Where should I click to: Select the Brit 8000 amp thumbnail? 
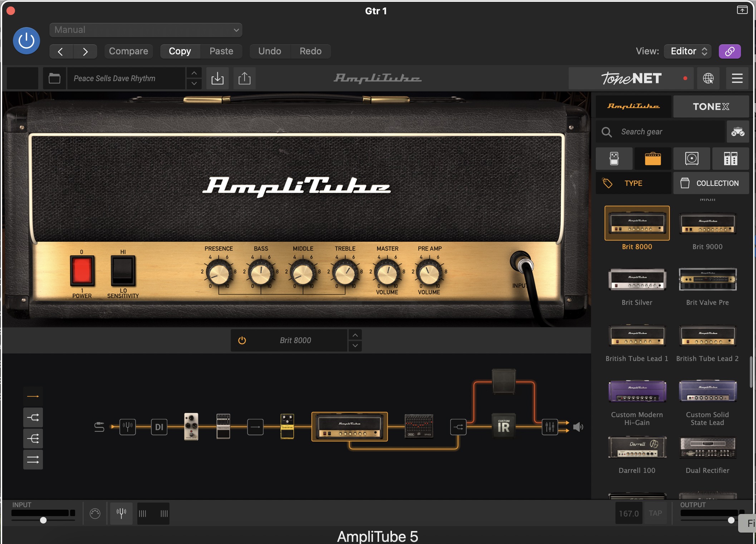pyautogui.click(x=637, y=223)
